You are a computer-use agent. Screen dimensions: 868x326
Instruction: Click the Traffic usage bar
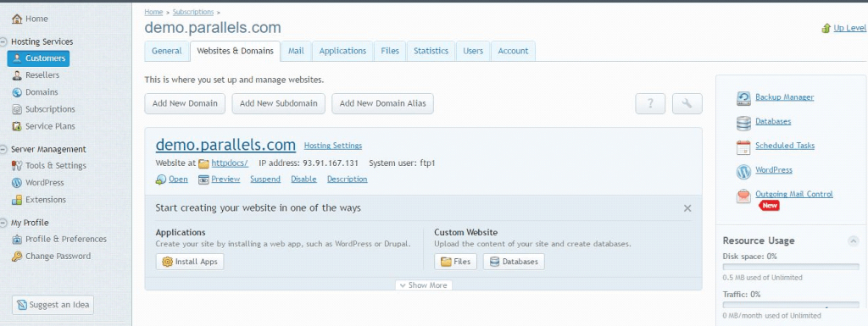tap(791, 305)
